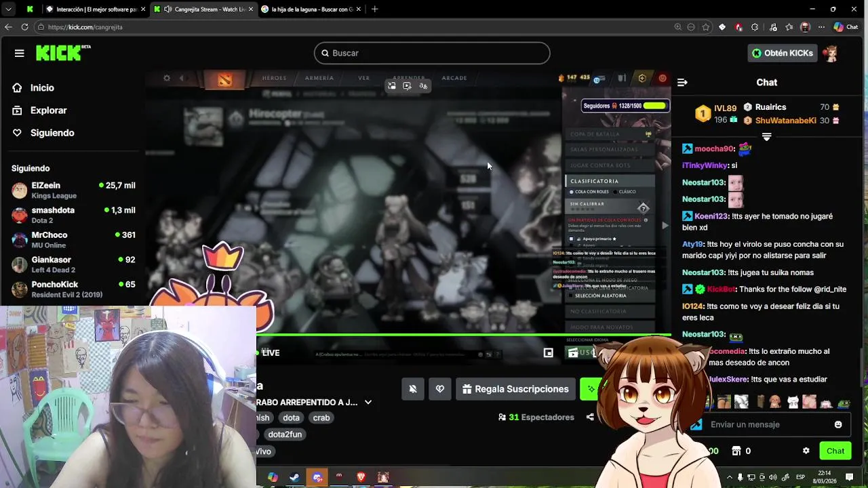Open Steam from the taskbar
Viewport: 868px width, 488px height.
coord(294,477)
